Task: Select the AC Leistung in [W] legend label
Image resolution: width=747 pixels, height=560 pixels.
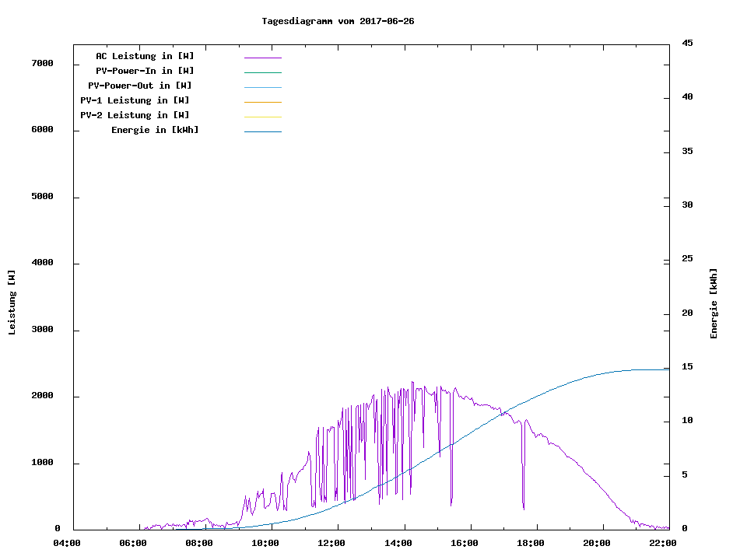Action: click(x=145, y=56)
